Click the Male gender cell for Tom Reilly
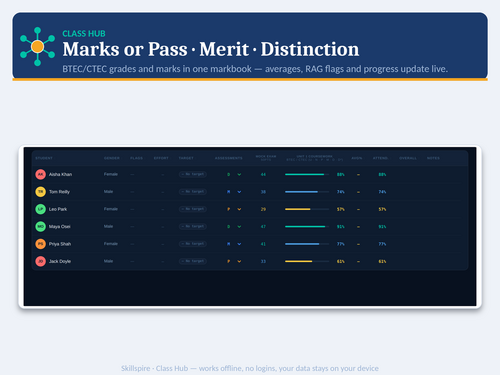 pyautogui.click(x=108, y=191)
